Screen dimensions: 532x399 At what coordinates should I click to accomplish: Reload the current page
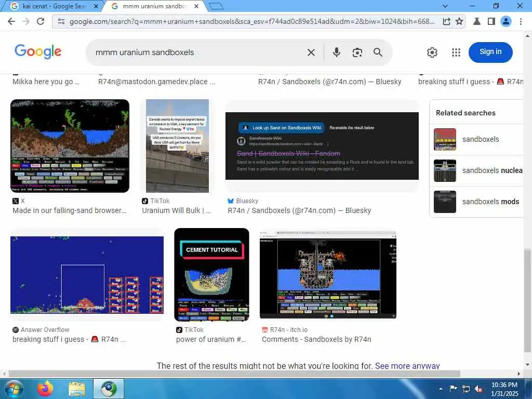pyautogui.click(x=41, y=21)
